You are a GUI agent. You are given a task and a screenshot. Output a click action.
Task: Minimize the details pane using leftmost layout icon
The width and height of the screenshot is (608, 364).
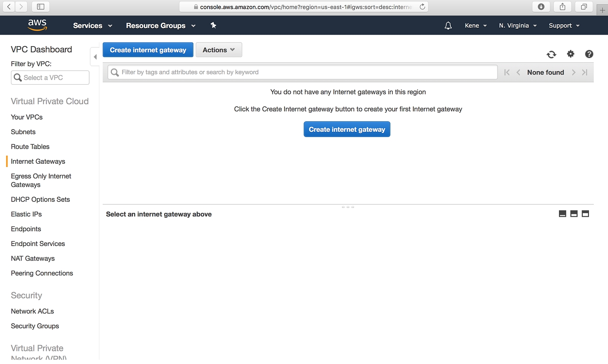(562, 214)
